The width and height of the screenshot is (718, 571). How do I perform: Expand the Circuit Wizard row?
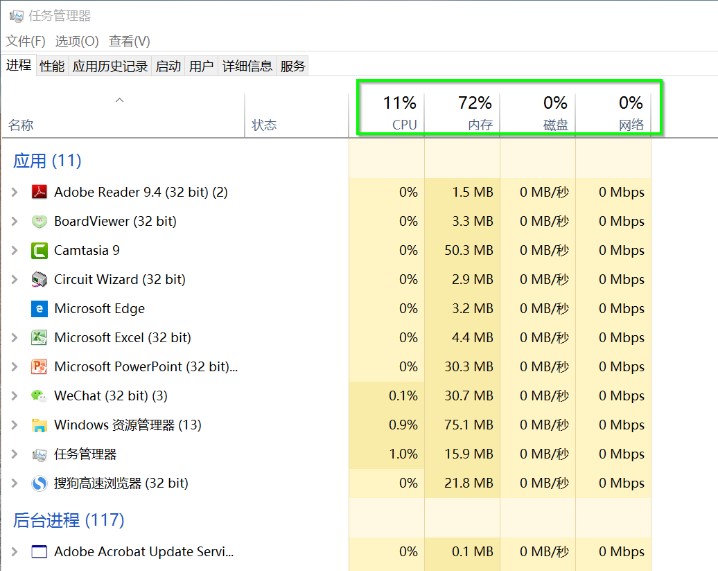[14, 279]
